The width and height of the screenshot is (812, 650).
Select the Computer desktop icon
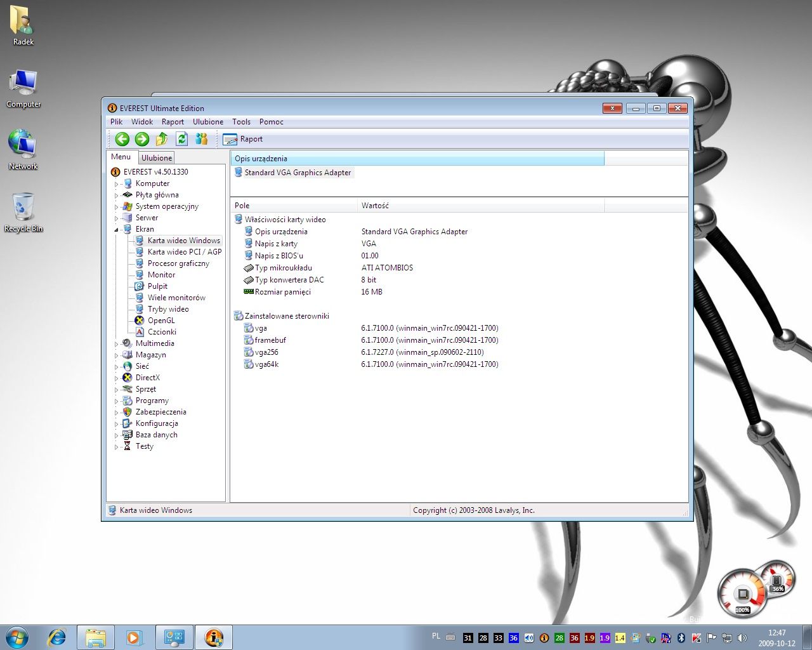click(x=23, y=89)
